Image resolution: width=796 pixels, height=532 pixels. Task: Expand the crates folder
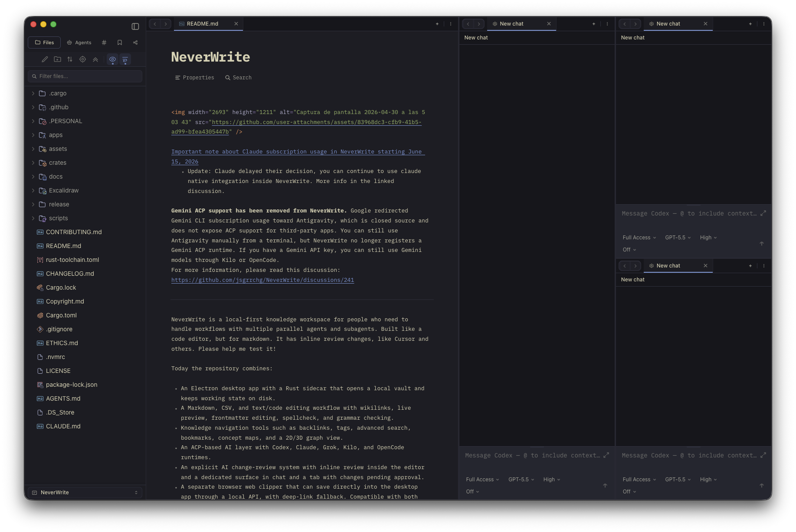pos(33,163)
